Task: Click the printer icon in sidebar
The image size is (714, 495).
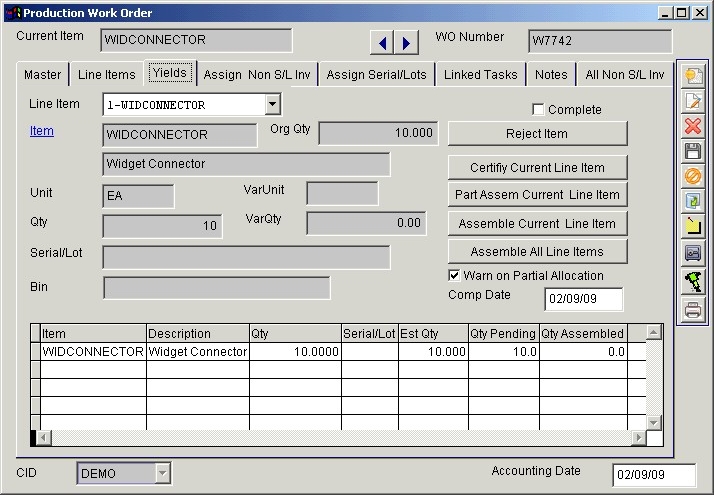Action: 692,310
